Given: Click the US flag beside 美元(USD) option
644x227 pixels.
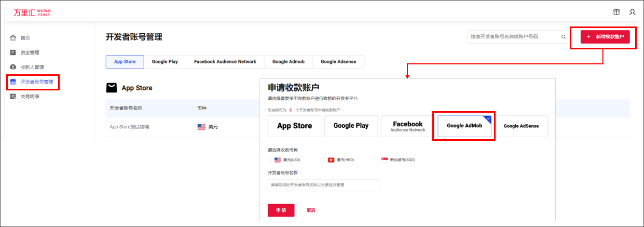Looking at the screenshot, I should (278, 160).
